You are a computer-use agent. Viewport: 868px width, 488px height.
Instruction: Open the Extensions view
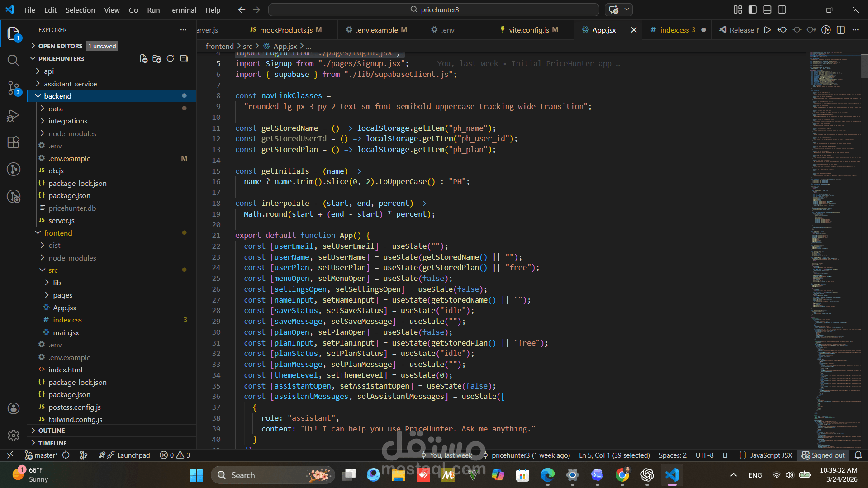click(x=13, y=142)
